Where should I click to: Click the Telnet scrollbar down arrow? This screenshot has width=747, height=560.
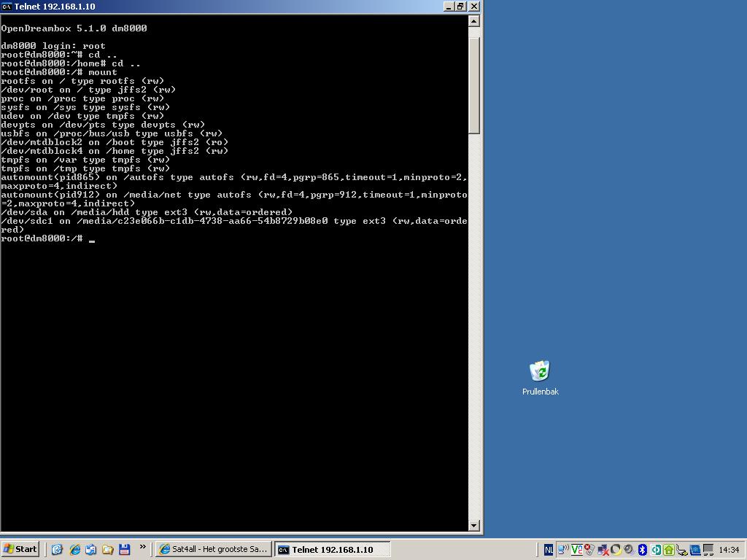[x=474, y=526]
